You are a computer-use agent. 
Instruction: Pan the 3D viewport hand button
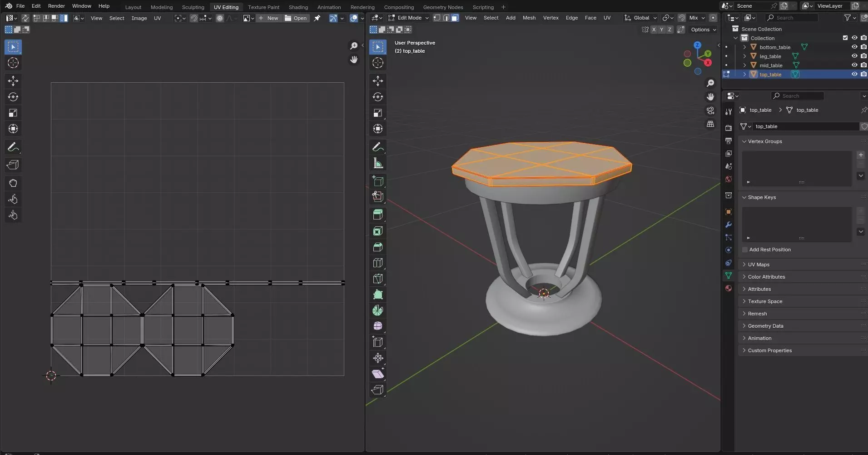pos(710,97)
